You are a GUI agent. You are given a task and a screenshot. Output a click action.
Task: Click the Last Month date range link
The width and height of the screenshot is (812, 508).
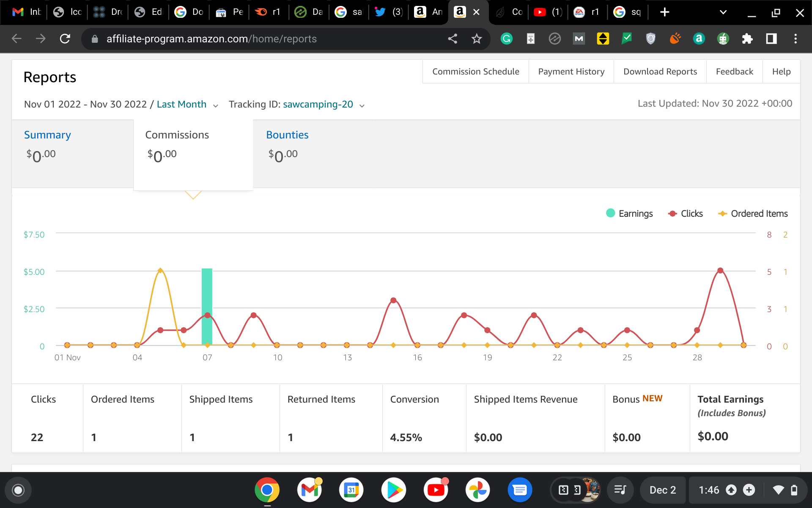pos(181,104)
